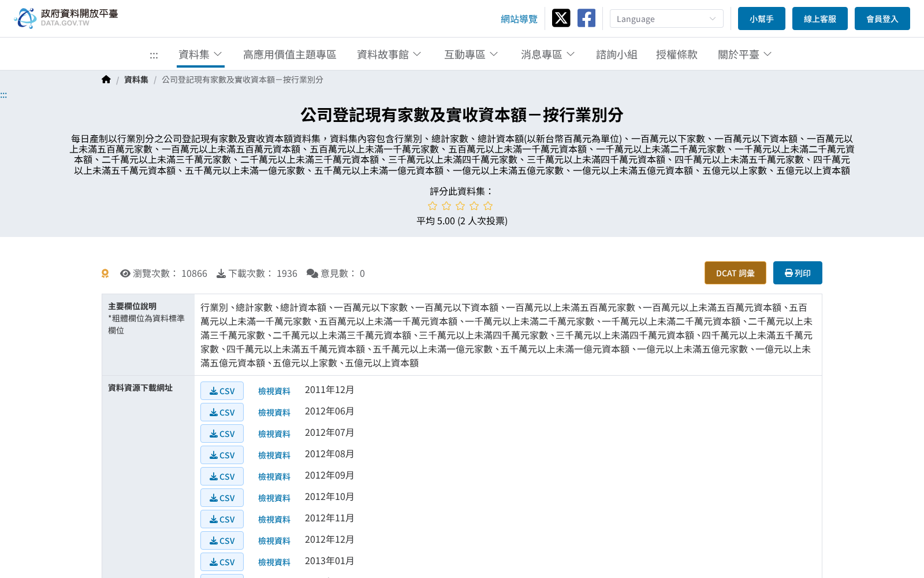Rate dataset with the first star

(x=433, y=206)
